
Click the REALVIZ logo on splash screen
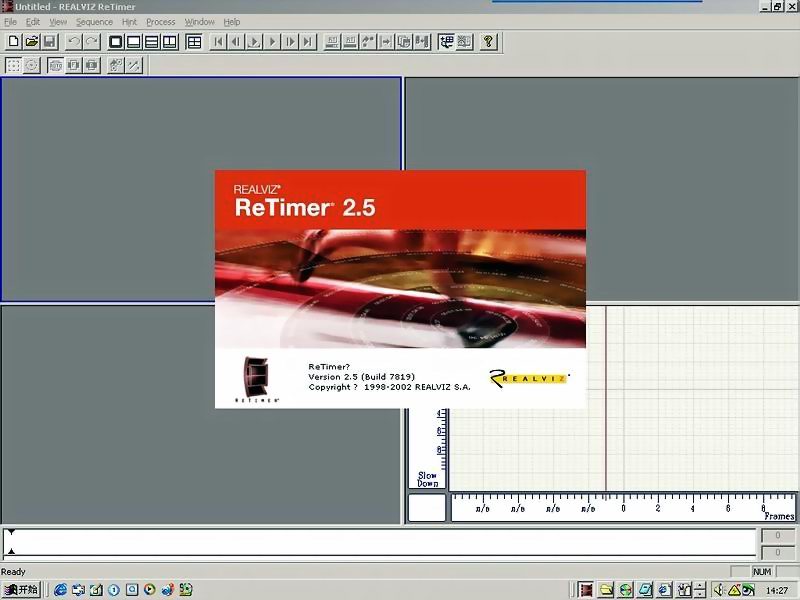(x=529, y=378)
